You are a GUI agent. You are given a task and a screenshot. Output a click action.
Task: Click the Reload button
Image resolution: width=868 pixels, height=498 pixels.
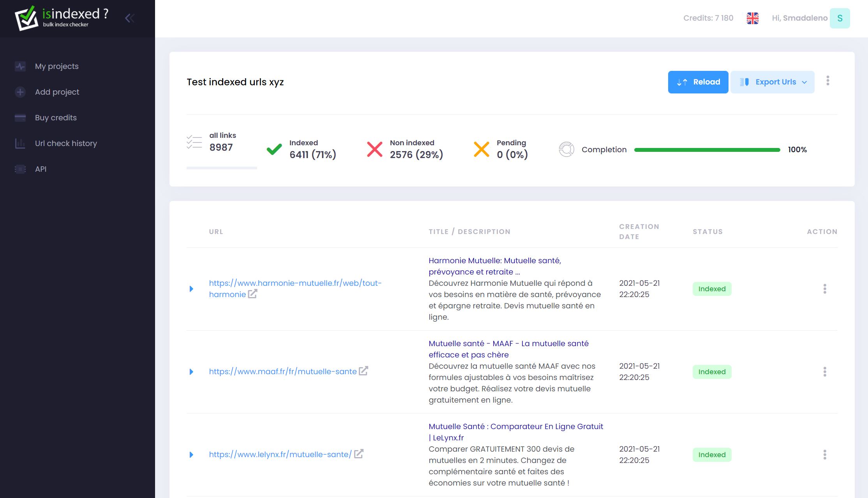coord(698,82)
